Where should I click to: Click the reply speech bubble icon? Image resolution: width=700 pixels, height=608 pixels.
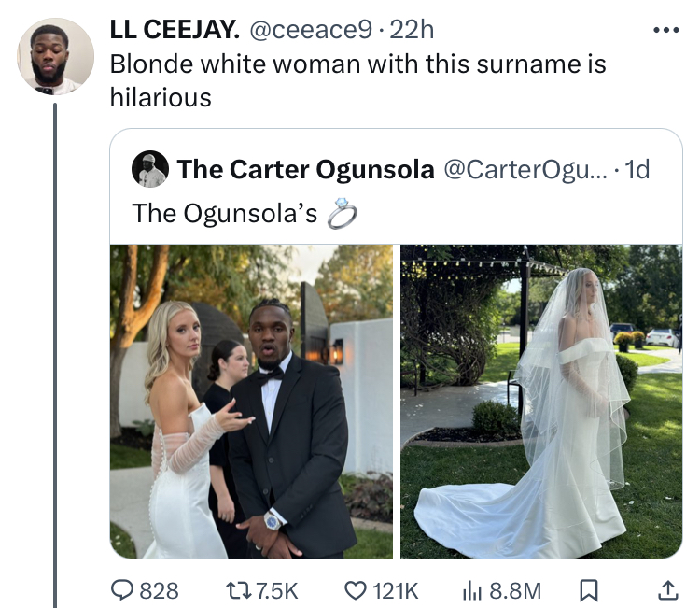[x=123, y=590]
